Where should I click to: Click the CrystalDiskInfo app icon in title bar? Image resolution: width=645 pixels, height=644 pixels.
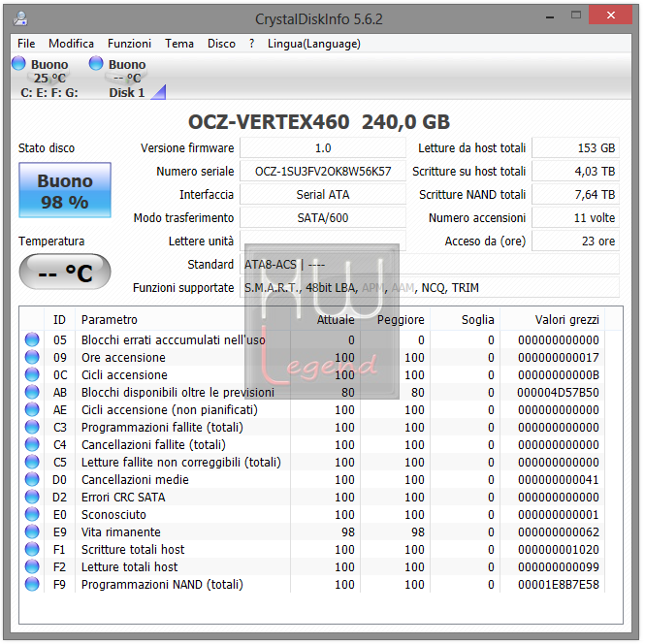tap(20, 18)
